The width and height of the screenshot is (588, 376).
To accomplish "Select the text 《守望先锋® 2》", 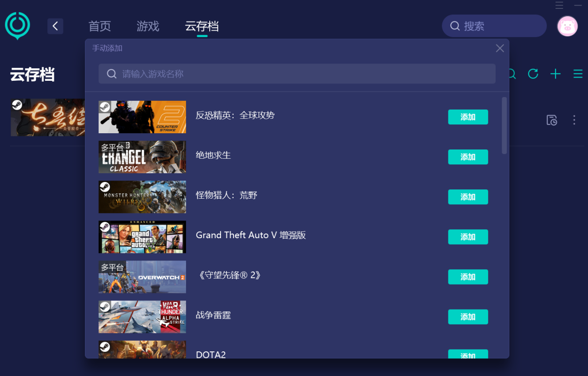I will click(x=230, y=275).
